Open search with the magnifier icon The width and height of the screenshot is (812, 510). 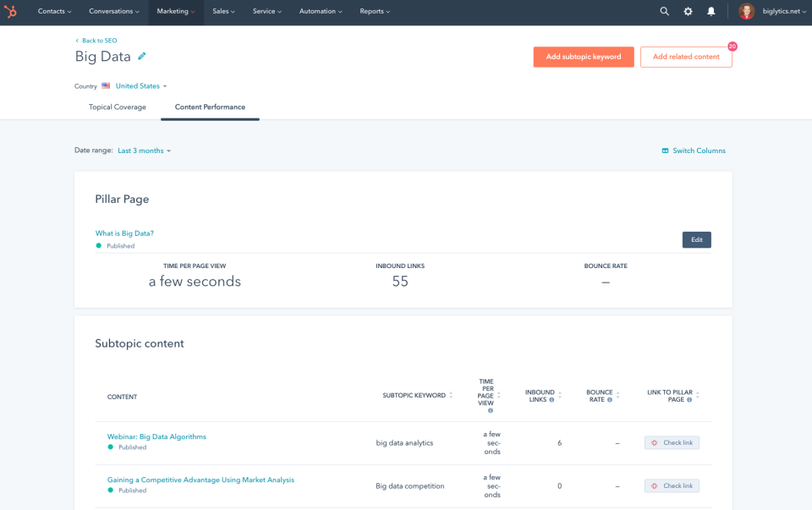point(665,11)
